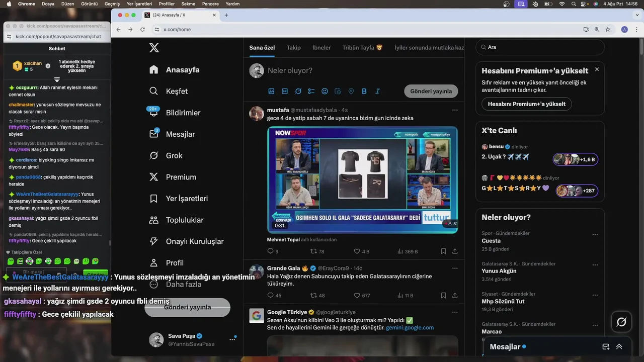The width and height of the screenshot is (644, 362).
Task: Open Grok from the sidebar
Action: (x=166, y=155)
